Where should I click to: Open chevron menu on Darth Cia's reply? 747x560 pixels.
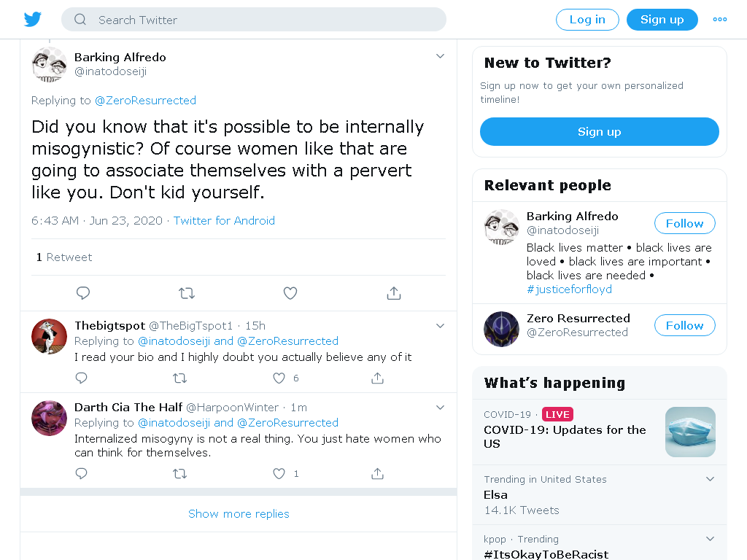tap(440, 408)
